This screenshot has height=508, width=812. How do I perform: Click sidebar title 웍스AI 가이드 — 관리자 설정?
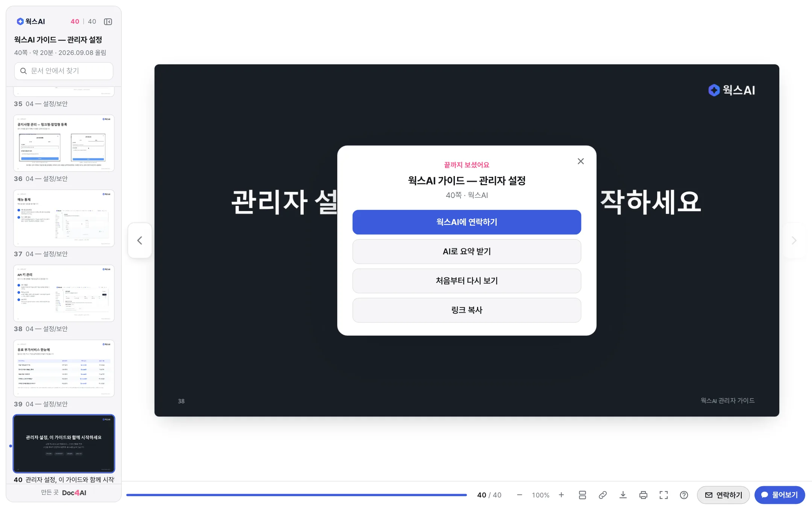point(58,40)
